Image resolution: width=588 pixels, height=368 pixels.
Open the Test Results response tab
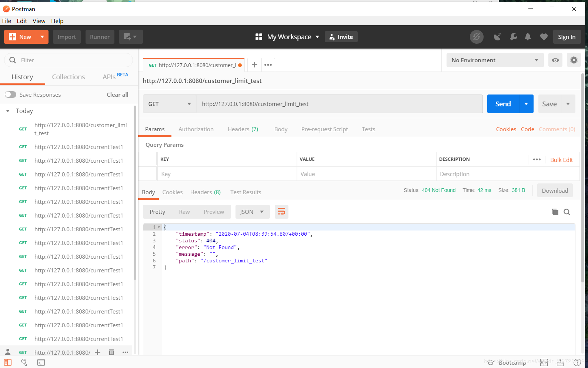coord(245,192)
